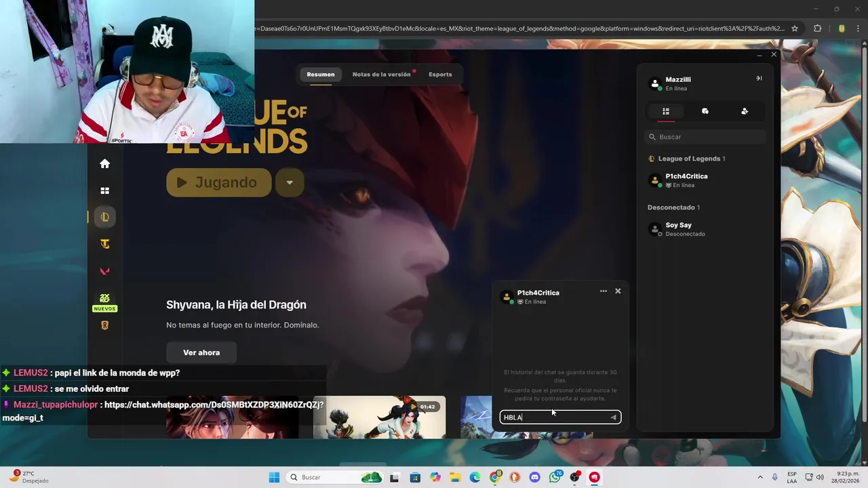Open Microsoft Store from taskbar
868x488 pixels.
point(414,478)
